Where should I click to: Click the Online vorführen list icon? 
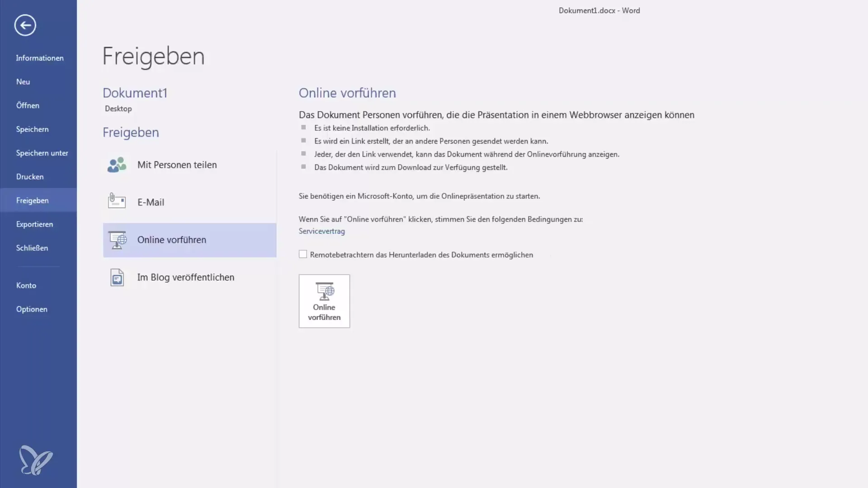pyautogui.click(x=118, y=240)
